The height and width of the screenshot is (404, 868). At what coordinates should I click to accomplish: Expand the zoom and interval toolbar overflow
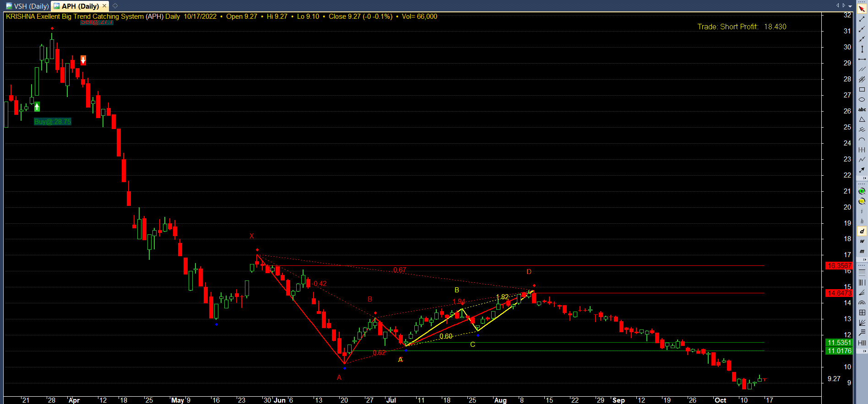(864, 259)
